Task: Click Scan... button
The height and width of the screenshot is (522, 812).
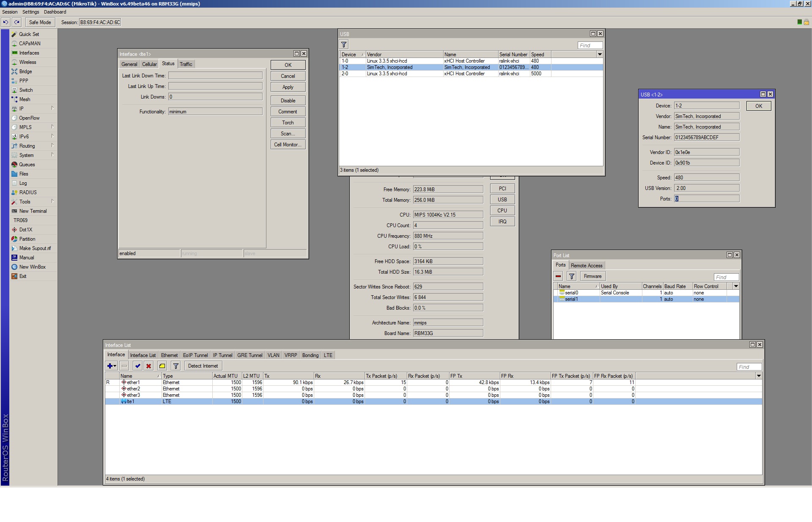Action: coord(288,134)
